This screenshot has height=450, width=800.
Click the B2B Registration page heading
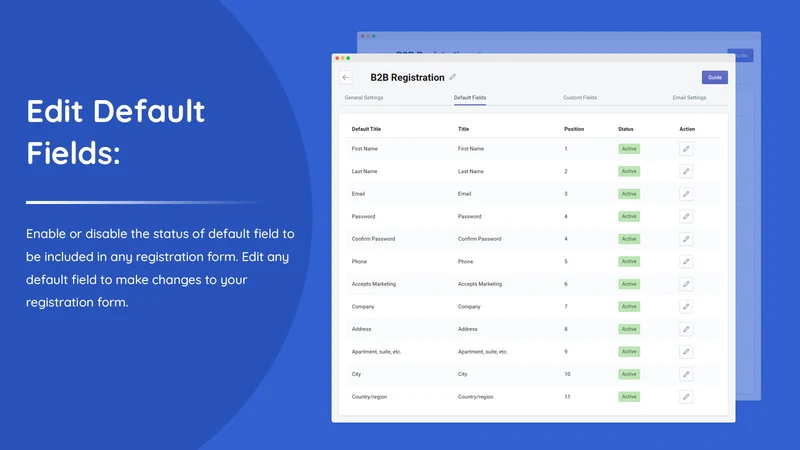[407, 78]
